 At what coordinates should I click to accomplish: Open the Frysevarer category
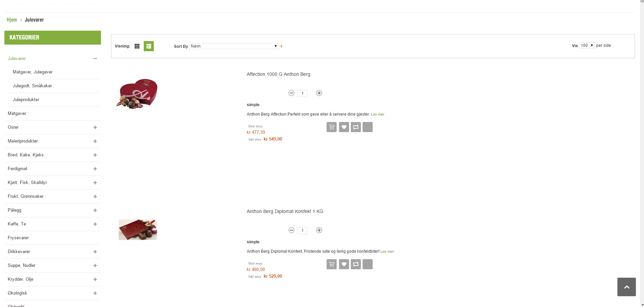coord(18,238)
